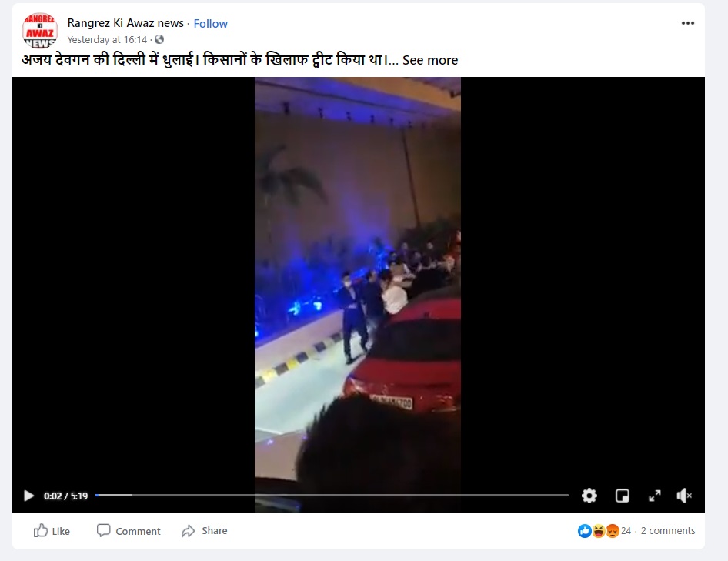Open post options three-dot menu

pos(688,23)
